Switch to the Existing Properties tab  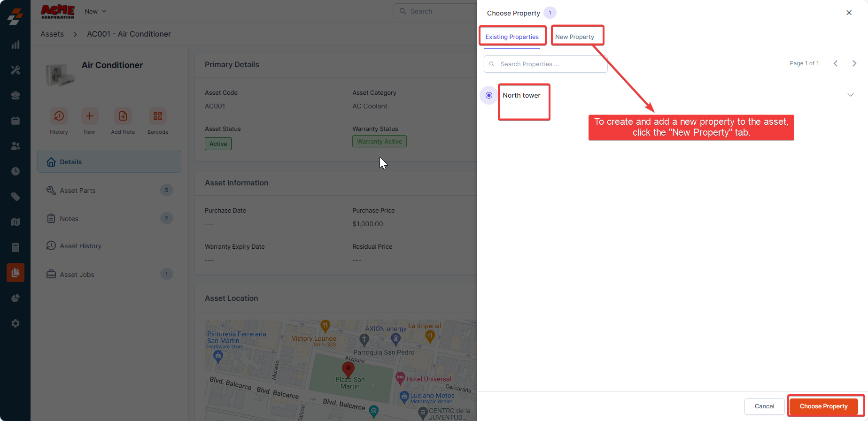tap(512, 37)
